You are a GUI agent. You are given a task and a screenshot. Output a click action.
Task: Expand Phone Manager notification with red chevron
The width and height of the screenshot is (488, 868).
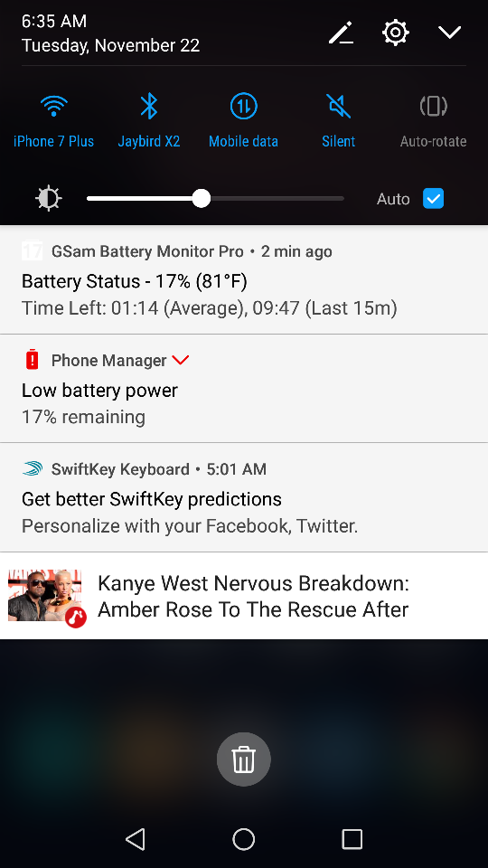click(x=181, y=361)
